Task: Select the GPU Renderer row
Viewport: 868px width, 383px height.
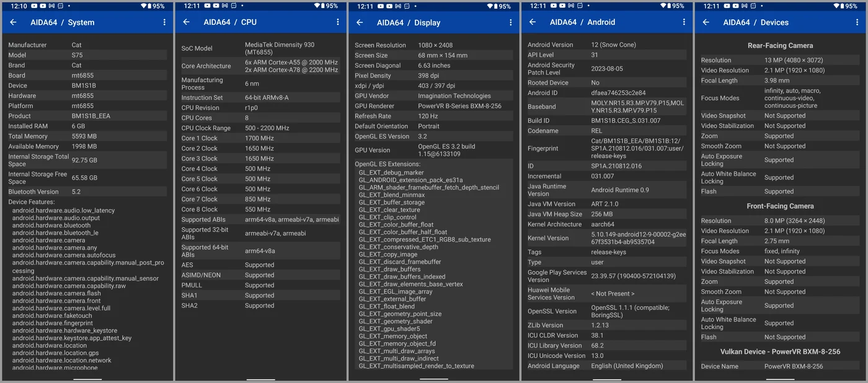Action: tap(433, 106)
